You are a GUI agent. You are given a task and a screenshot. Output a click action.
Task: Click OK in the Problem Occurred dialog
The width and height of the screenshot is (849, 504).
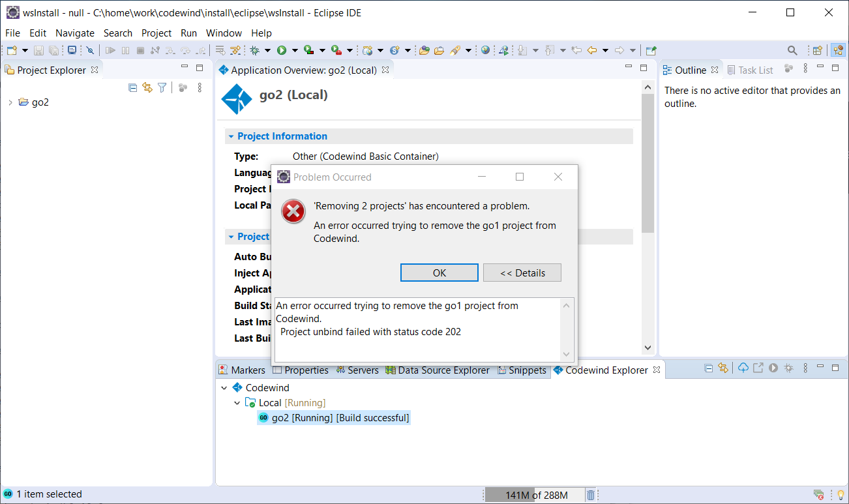(x=439, y=273)
